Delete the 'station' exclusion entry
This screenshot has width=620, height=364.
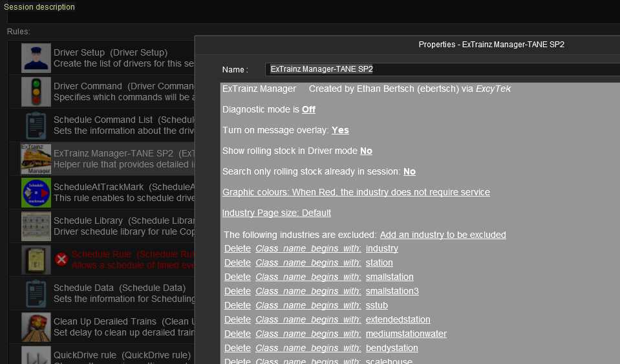click(x=237, y=263)
